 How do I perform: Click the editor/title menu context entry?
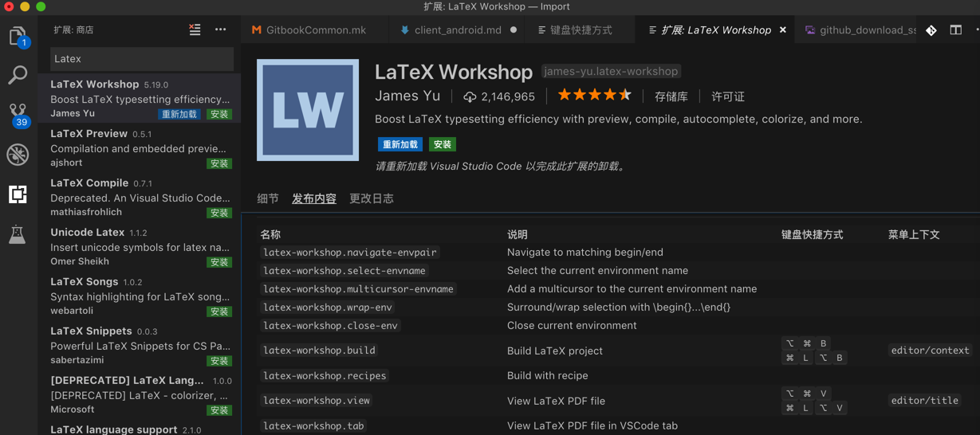coord(925,400)
